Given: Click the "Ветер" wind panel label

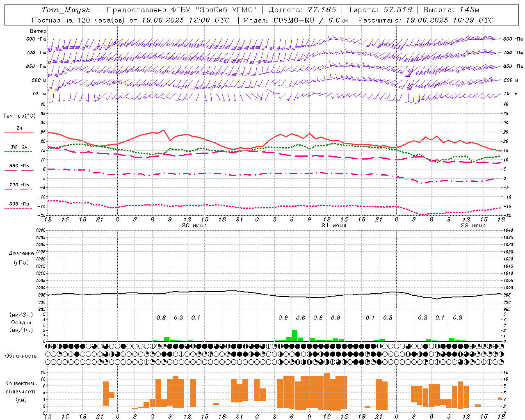Looking at the screenshot, I should tap(38, 31).
